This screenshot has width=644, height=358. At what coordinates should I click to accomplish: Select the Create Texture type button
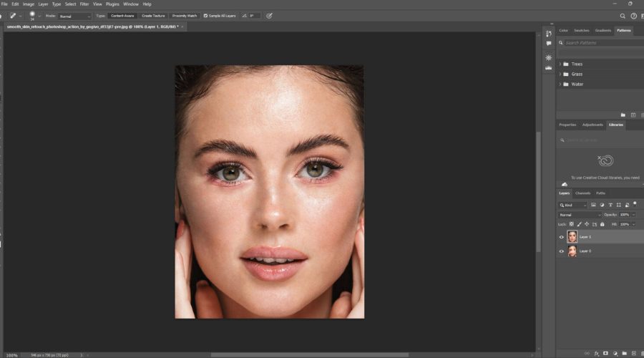tap(153, 16)
